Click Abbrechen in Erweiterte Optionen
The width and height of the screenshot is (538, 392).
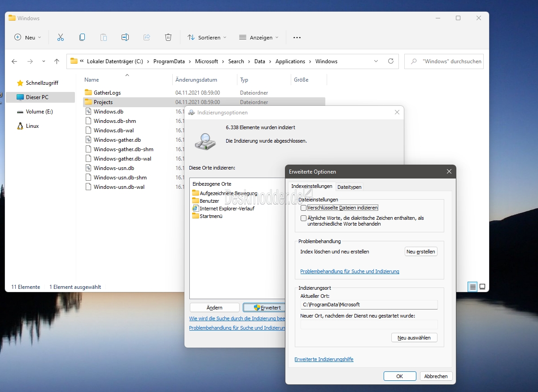436,376
